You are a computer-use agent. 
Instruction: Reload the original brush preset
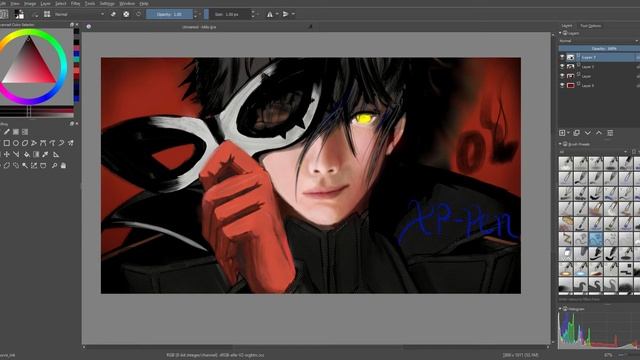(x=138, y=14)
